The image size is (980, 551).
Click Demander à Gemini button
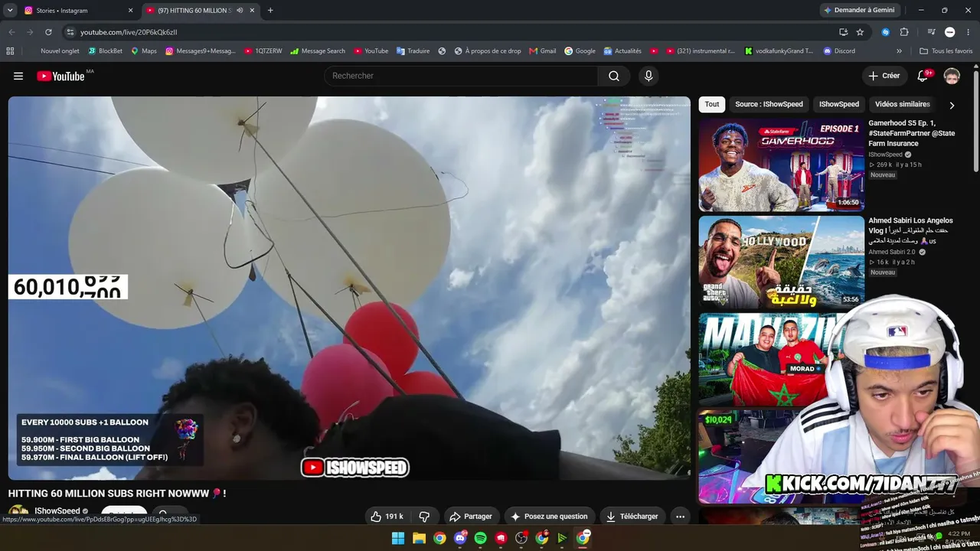click(x=858, y=11)
